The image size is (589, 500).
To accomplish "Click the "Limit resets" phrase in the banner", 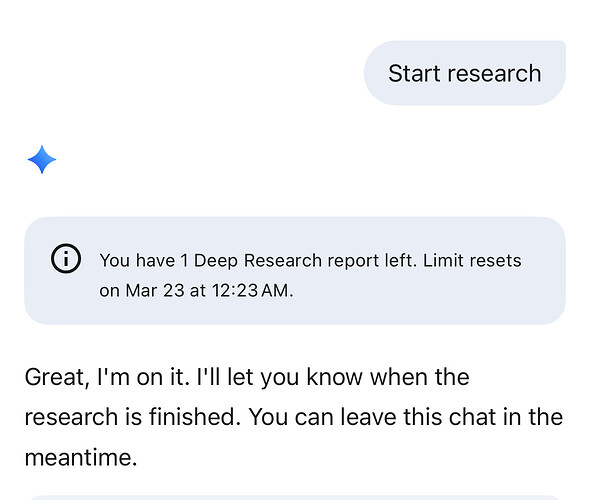I will pos(472,260).
